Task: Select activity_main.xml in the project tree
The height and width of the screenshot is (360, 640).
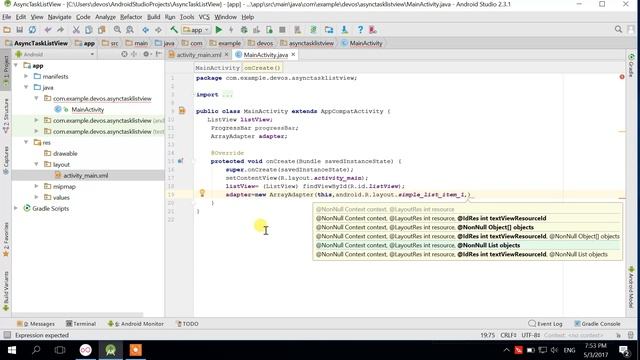Action: coord(85,176)
